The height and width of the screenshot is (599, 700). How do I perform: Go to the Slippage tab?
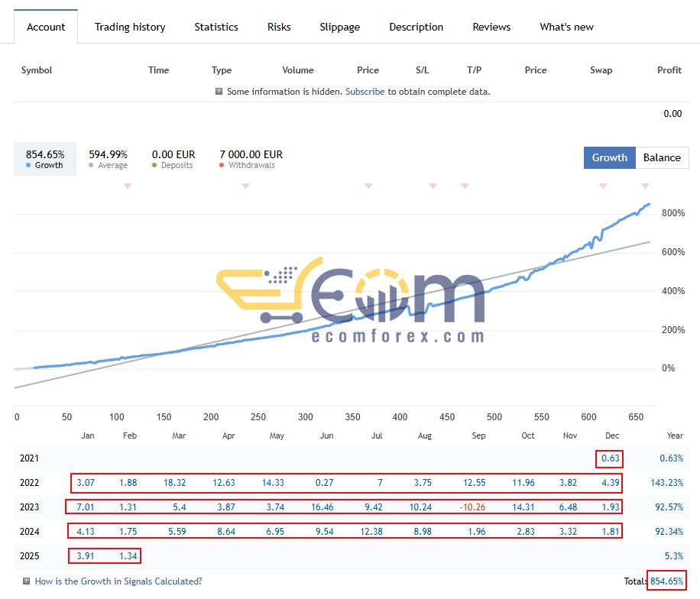[340, 28]
